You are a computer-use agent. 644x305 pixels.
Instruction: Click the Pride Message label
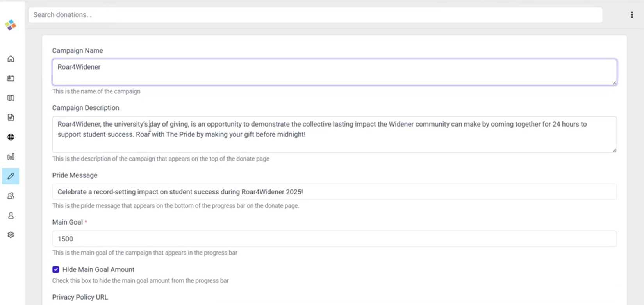click(75, 175)
